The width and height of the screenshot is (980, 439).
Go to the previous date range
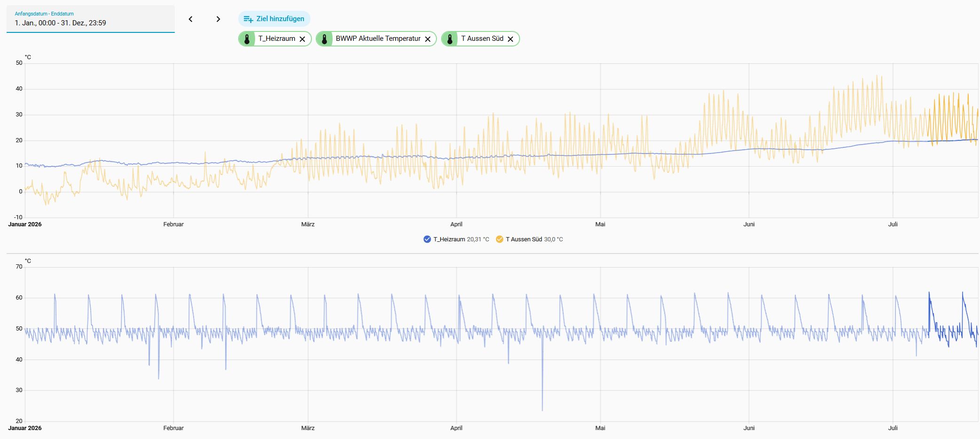click(191, 19)
